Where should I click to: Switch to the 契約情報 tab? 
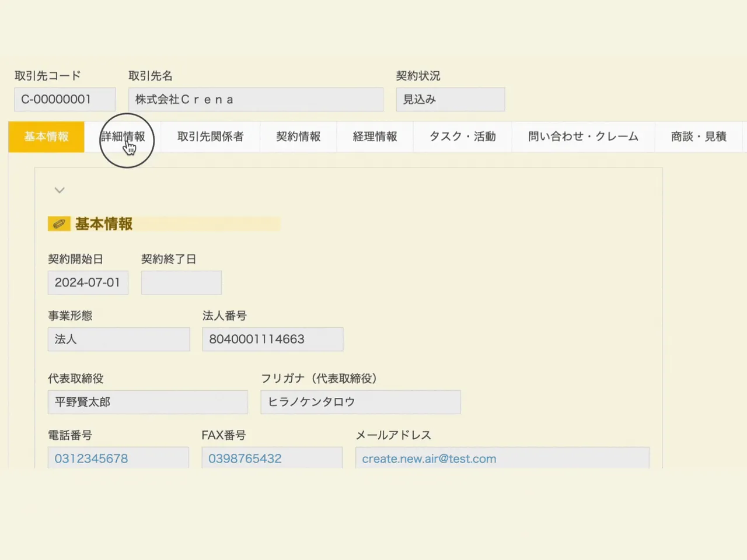[x=298, y=136]
